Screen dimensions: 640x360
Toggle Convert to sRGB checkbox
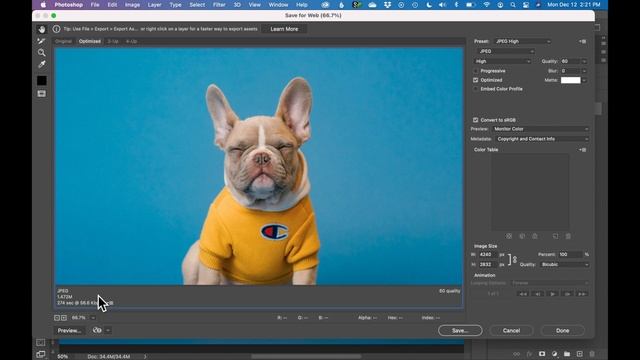pos(476,120)
